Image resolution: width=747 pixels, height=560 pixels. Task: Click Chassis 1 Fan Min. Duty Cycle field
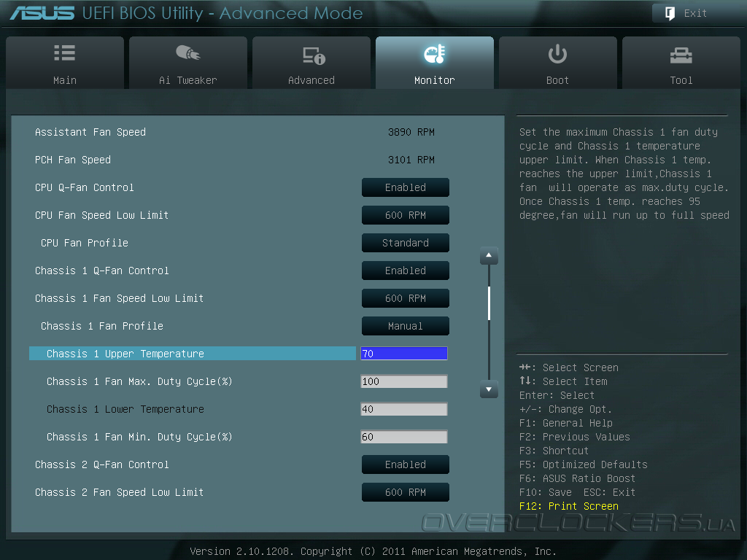(x=404, y=437)
